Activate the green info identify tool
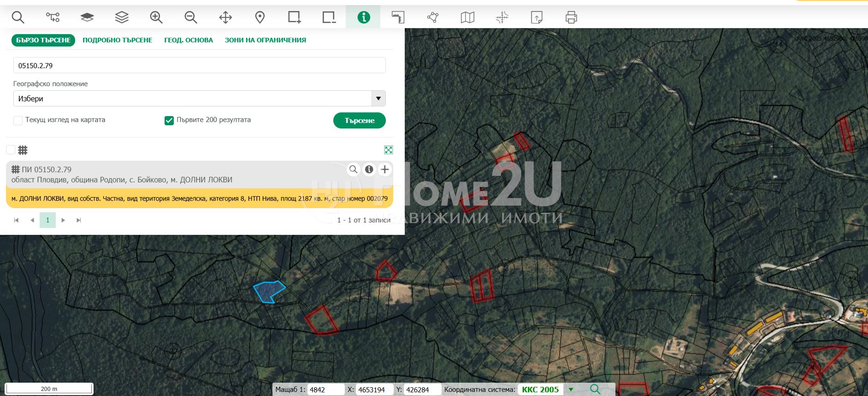The height and width of the screenshot is (396, 868). click(x=363, y=17)
